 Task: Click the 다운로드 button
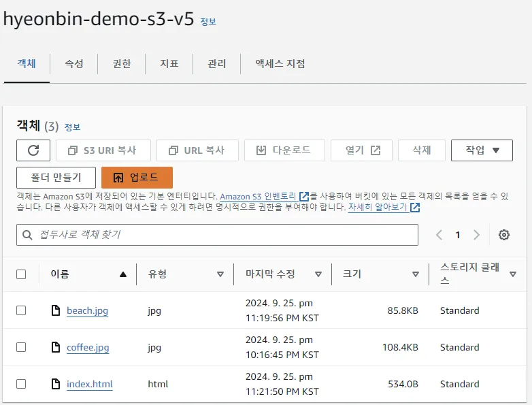284,150
